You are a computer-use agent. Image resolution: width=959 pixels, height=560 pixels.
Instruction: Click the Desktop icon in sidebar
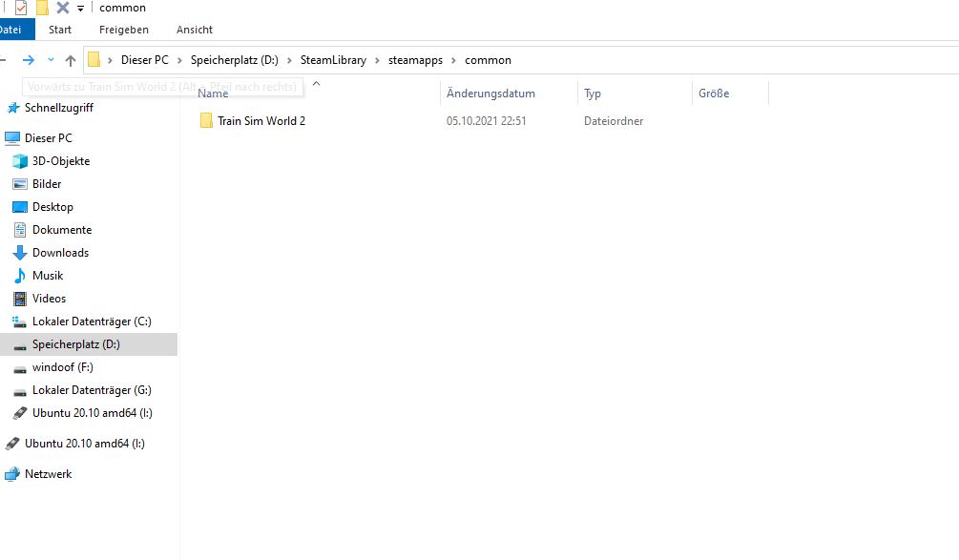(x=20, y=207)
